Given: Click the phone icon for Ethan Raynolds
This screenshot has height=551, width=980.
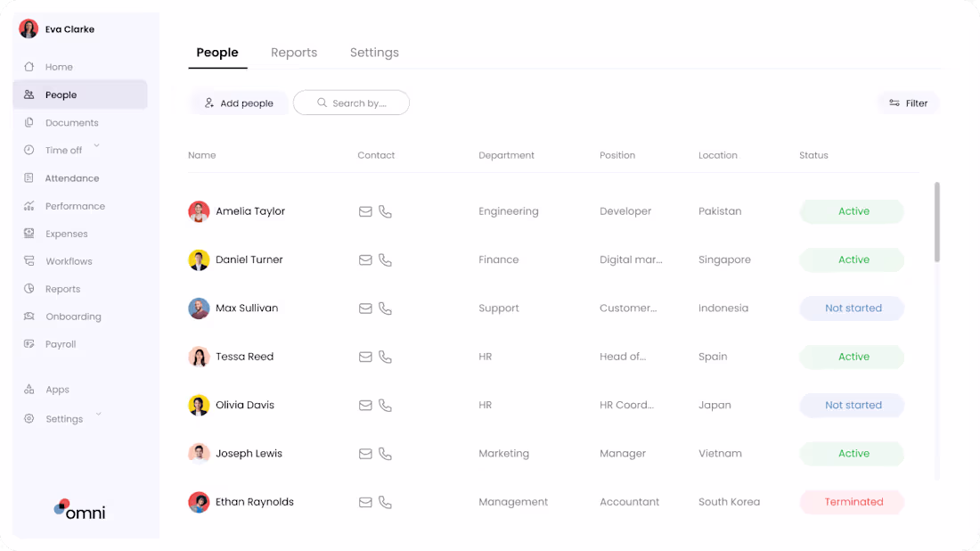Looking at the screenshot, I should click(385, 502).
